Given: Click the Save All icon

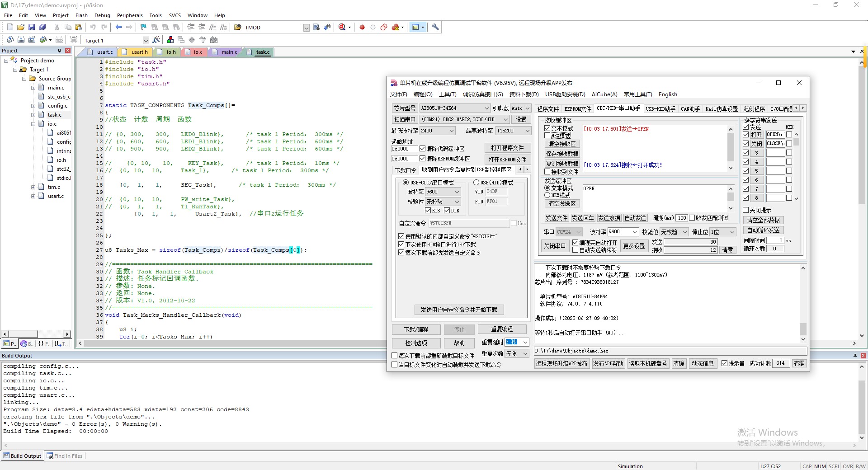Looking at the screenshot, I should point(42,27).
